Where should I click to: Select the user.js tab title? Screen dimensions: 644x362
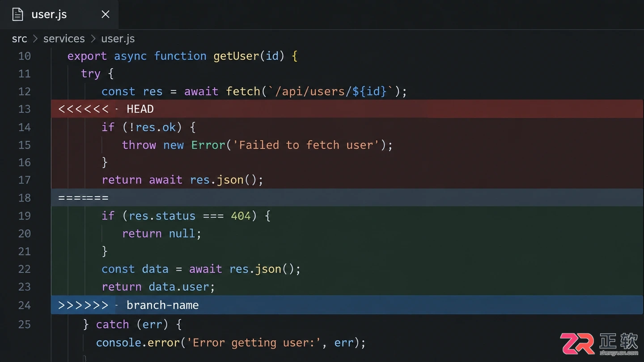pyautogui.click(x=49, y=14)
